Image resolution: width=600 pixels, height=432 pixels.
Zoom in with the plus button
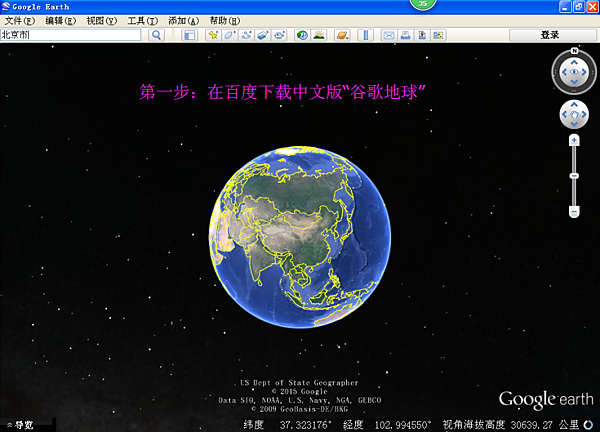tap(574, 141)
